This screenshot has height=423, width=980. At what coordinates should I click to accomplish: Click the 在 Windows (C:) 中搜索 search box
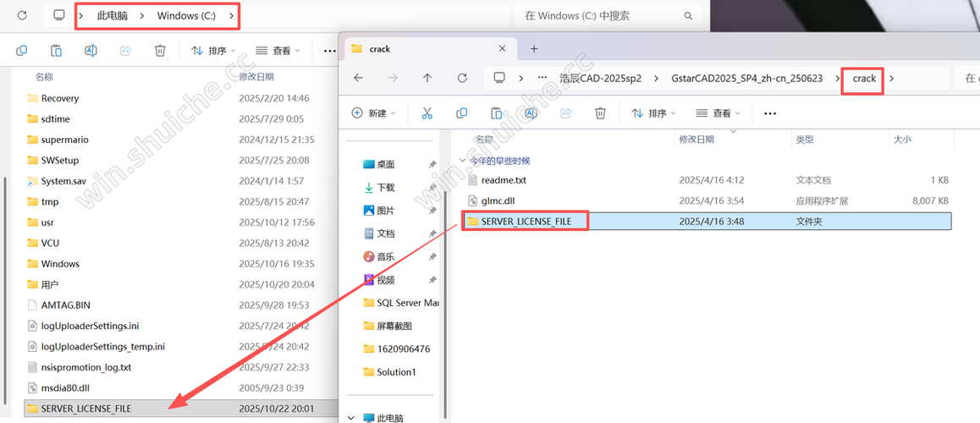click(x=601, y=16)
